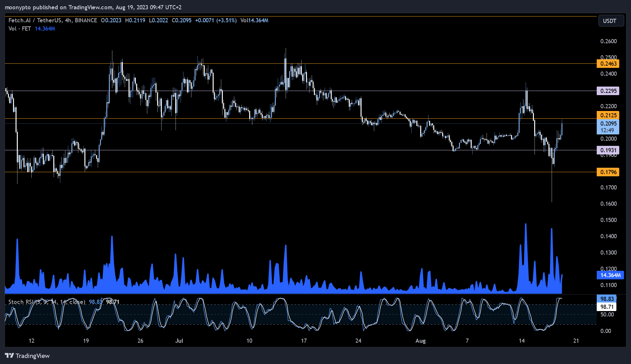Select the 0.2125 price level label
631x364 pixels.
[x=608, y=115]
